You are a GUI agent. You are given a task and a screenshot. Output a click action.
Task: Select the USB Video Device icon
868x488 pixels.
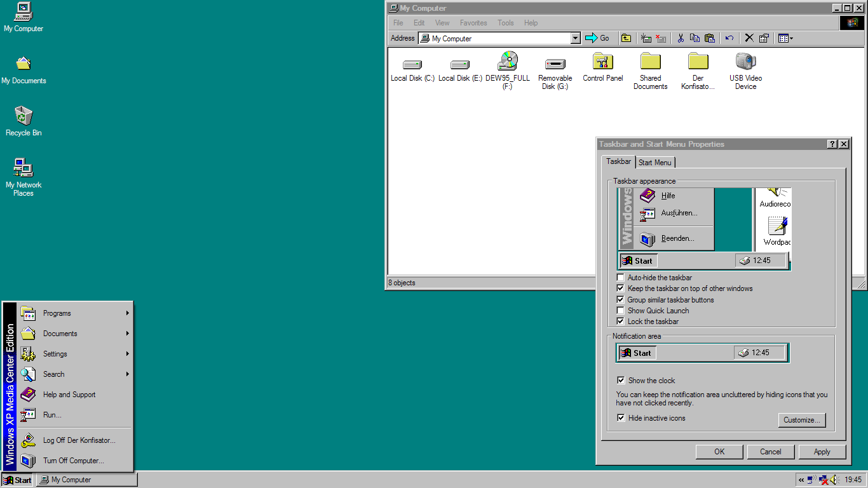(x=745, y=62)
